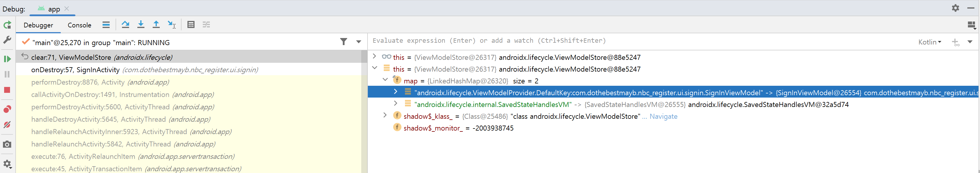The image size is (980, 173).
Task: Open the left sidebar settings gear
Action: pos(7,164)
